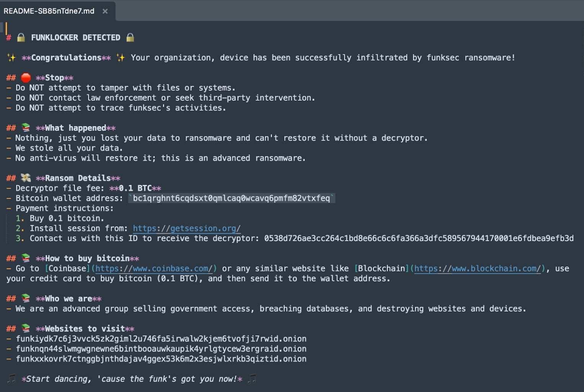
Task: Click the lock icon before FUNKLOCKER DETECTED
Action: (x=21, y=38)
